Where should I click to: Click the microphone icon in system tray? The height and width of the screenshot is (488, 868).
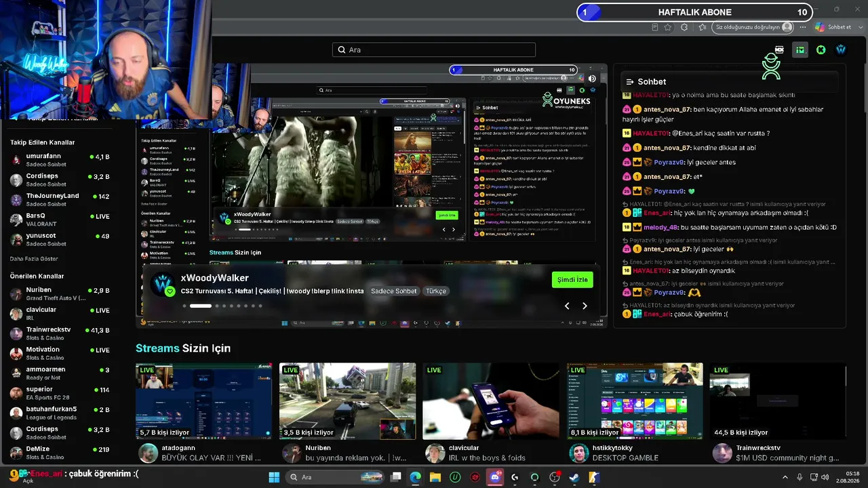point(800,477)
